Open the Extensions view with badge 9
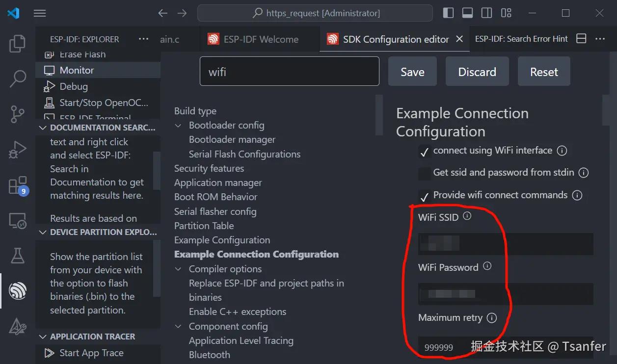617x364 pixels. pos(18,185)
